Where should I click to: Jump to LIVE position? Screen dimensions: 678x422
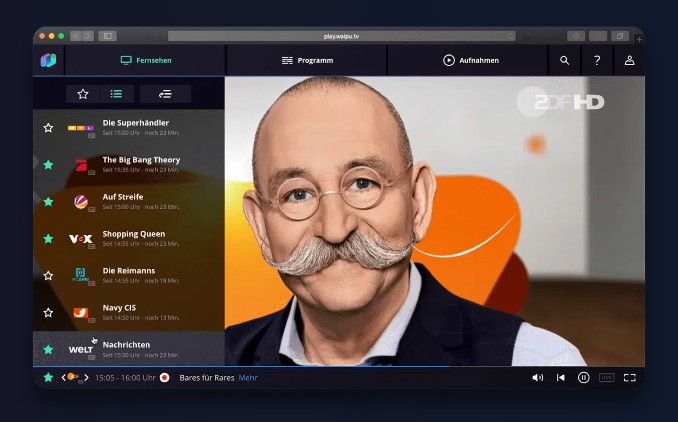point(607,377)
